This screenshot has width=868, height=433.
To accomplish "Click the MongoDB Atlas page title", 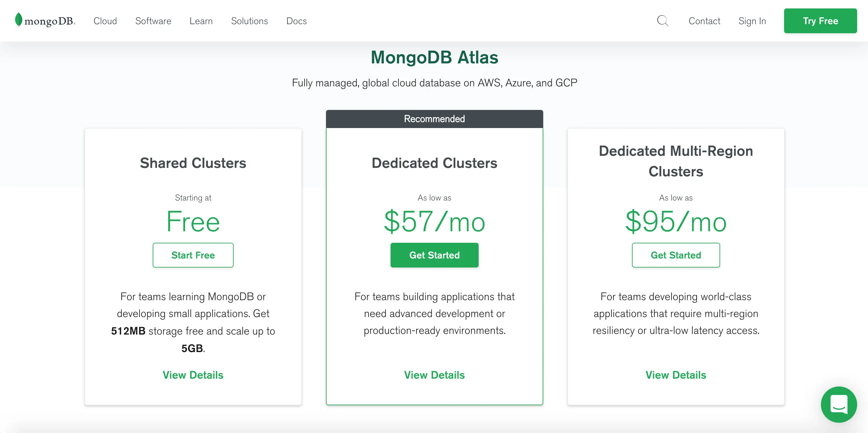I will [434, 57].
